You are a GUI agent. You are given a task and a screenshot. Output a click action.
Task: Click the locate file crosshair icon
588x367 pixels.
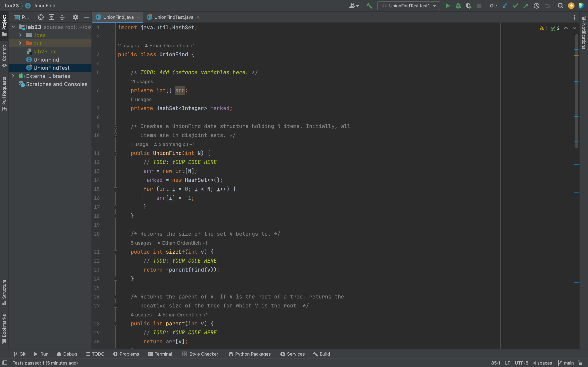[x=41, y=17]
